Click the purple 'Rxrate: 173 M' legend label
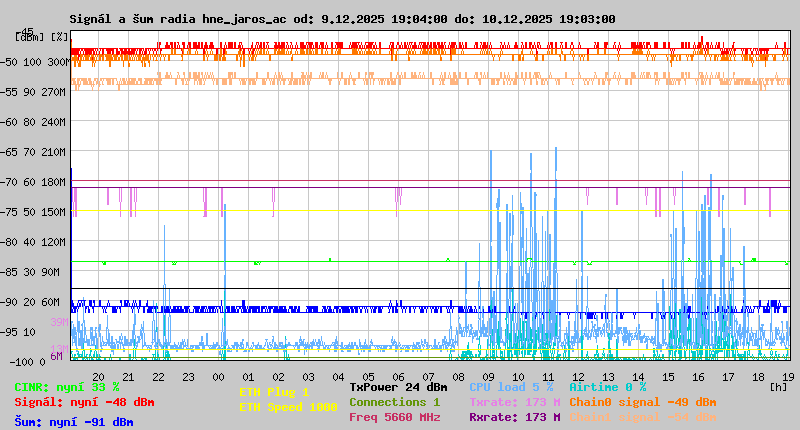This screenshot has height=430, width=800. tap(514, 417)
